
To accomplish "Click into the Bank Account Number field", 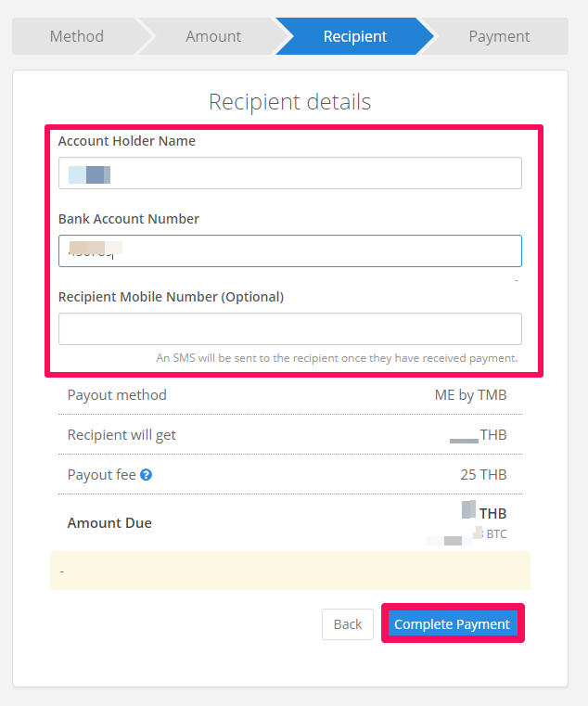I will pos(290,250).
